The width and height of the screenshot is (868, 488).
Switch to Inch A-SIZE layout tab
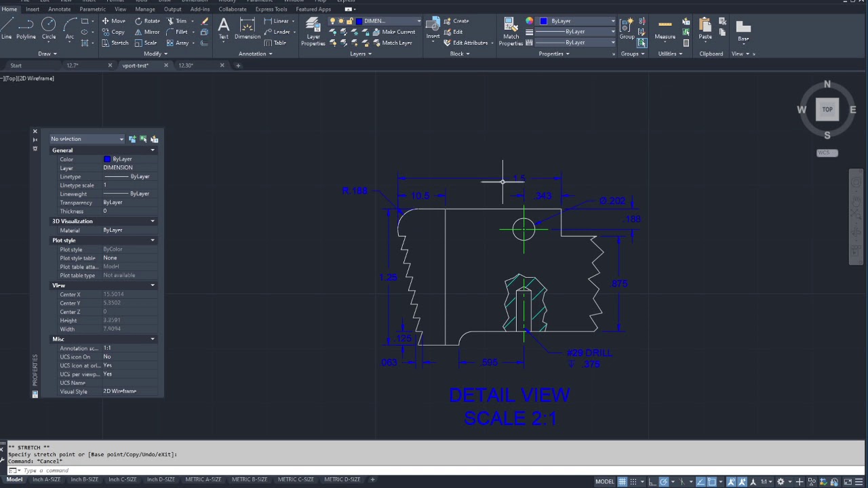46,480
